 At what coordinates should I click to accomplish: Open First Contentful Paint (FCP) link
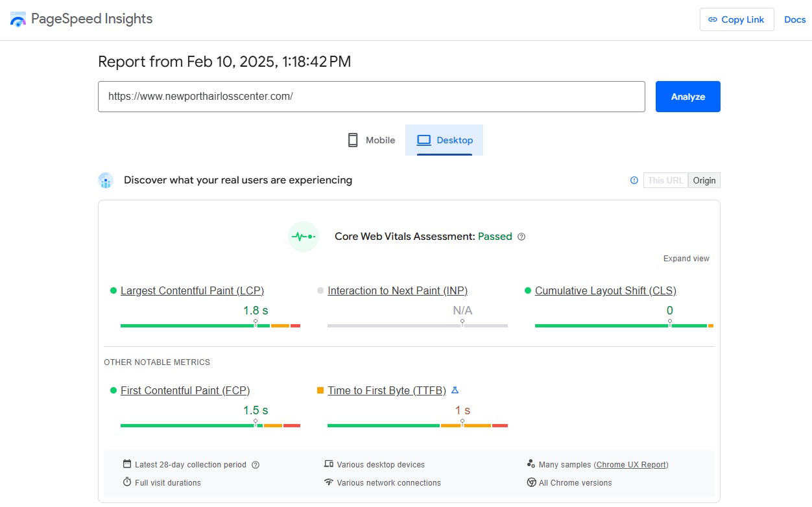[185, 390]
